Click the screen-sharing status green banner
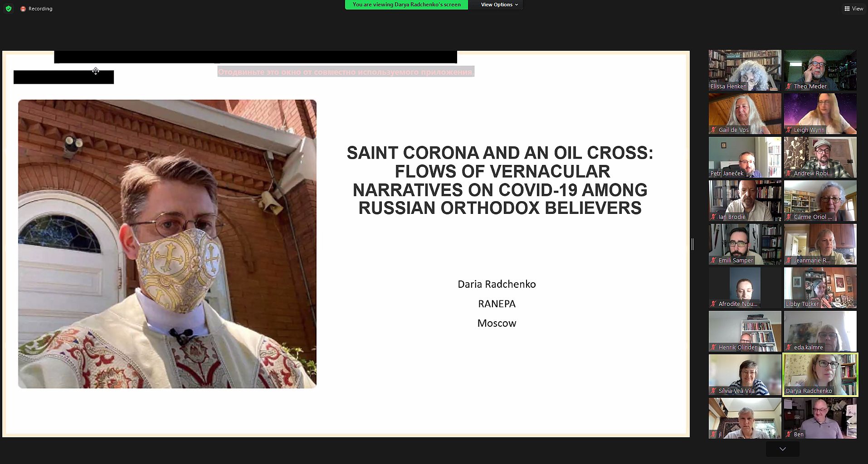This screenshot has height=464, width=868. pos(406,5)
